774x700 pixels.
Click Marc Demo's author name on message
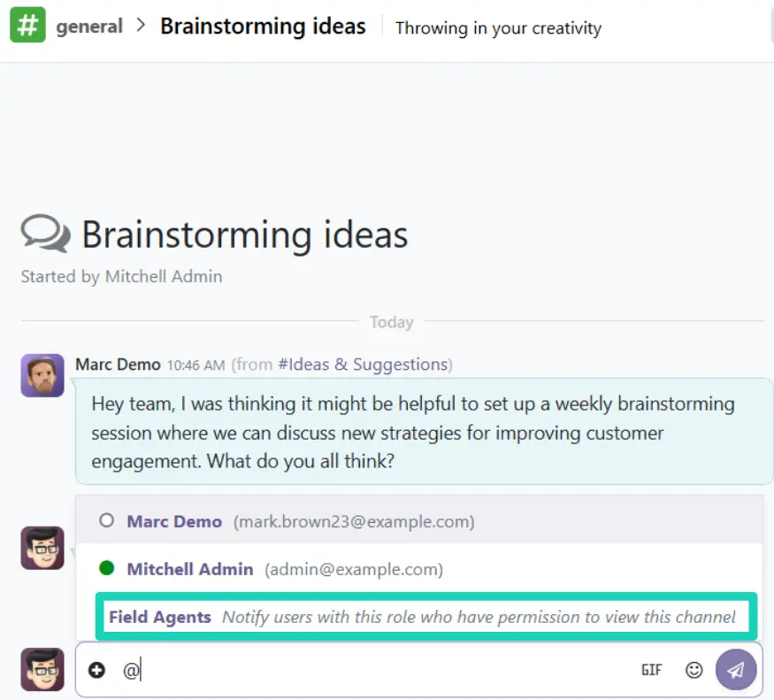pyautogui.click(x=118, y=365)
